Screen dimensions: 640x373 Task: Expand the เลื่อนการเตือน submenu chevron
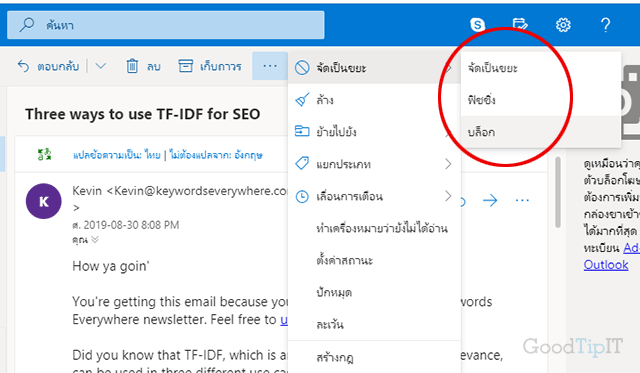[x=448, y=196]
